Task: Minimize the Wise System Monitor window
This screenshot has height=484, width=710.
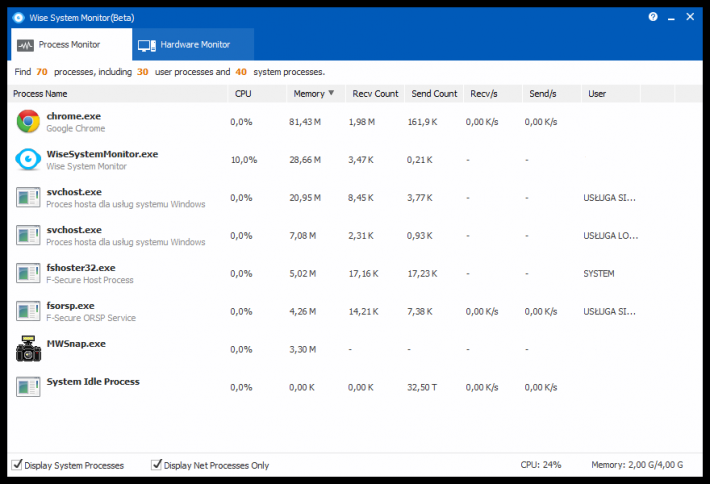Action: point(671,17)
